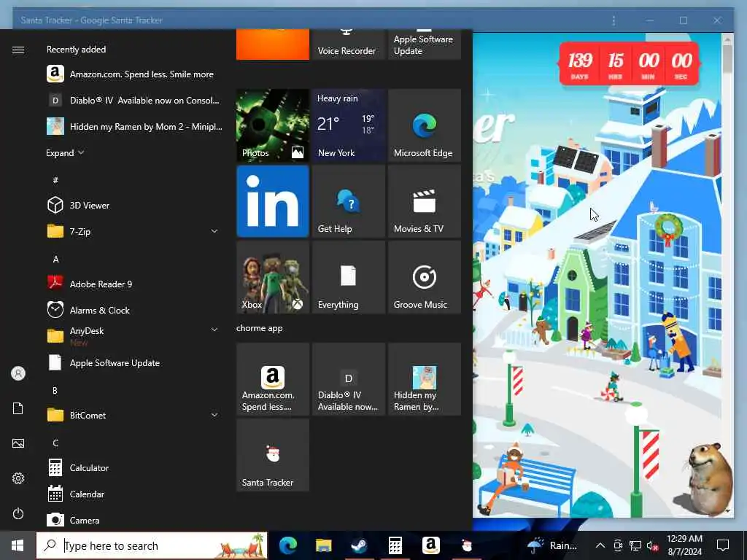Open the Get Help tile
The height and width of the screenshot is (560, 747).
click(348, 201)
